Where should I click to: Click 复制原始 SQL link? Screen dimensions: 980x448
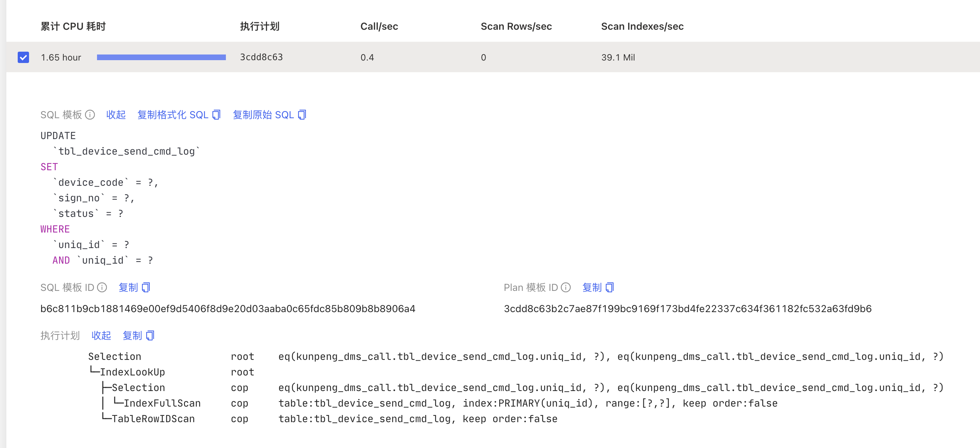[263, 115]
